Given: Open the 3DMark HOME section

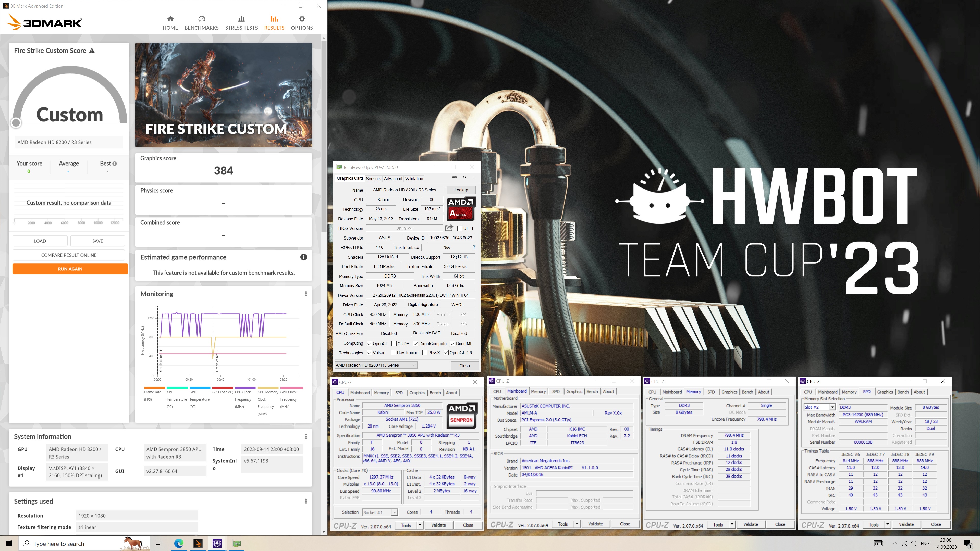Looking at the screenshot, I should 170,23.
